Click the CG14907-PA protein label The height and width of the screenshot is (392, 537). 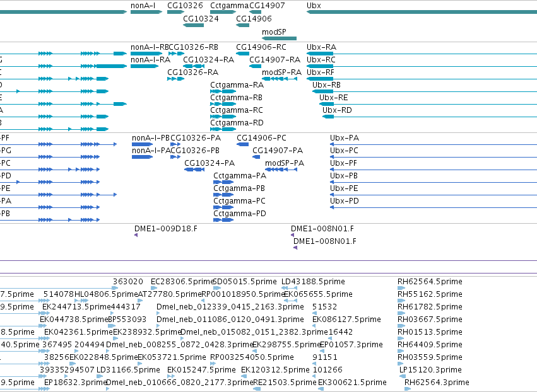coord(278,151)
